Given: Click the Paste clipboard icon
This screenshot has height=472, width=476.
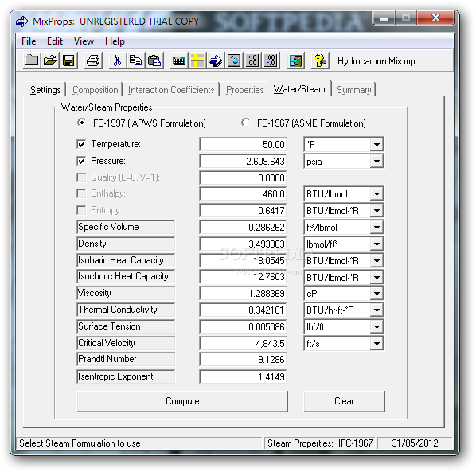Looking at the screenshot, I should pyautogui.click(x=154, y=60).
